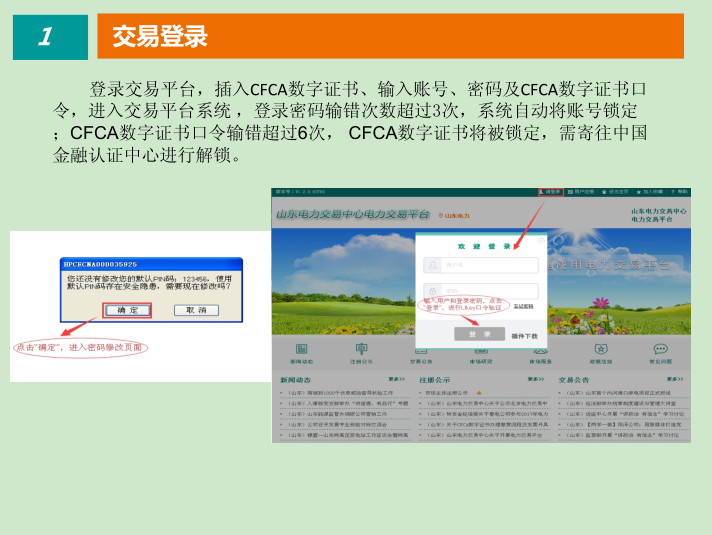The width and height of the screenshot is (712, 535).
Task: Select the 交易公告 announcement icon
Action: click(421, 350)
